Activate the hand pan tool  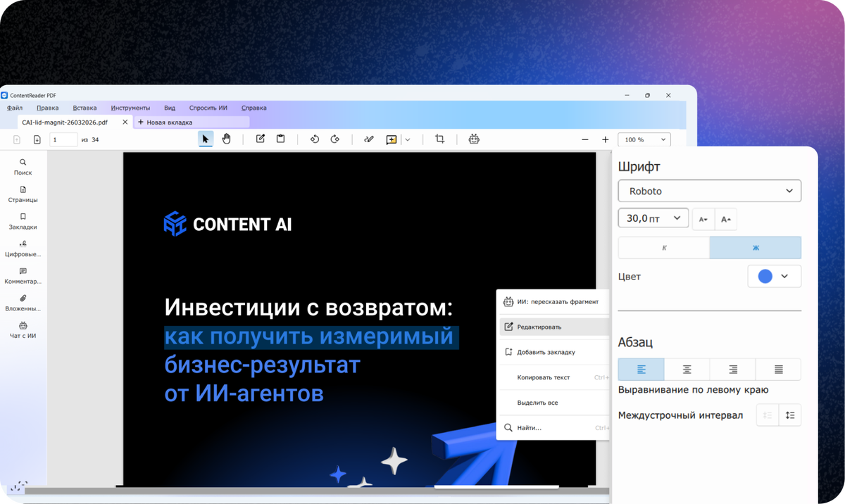click(x=226, y=139)
